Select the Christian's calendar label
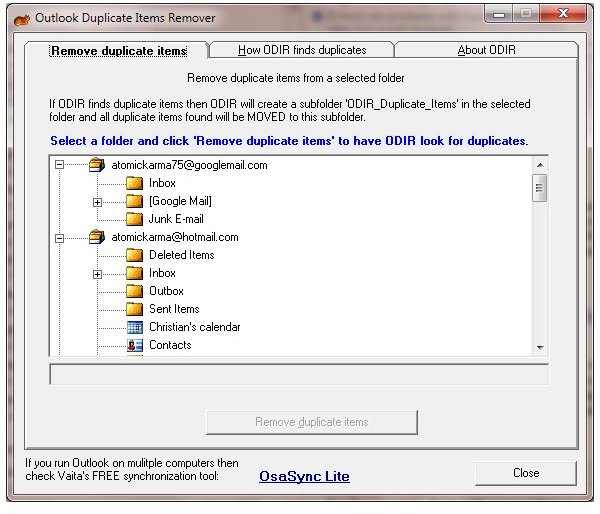This screenshot has height=514, width=600. point(195,327)
